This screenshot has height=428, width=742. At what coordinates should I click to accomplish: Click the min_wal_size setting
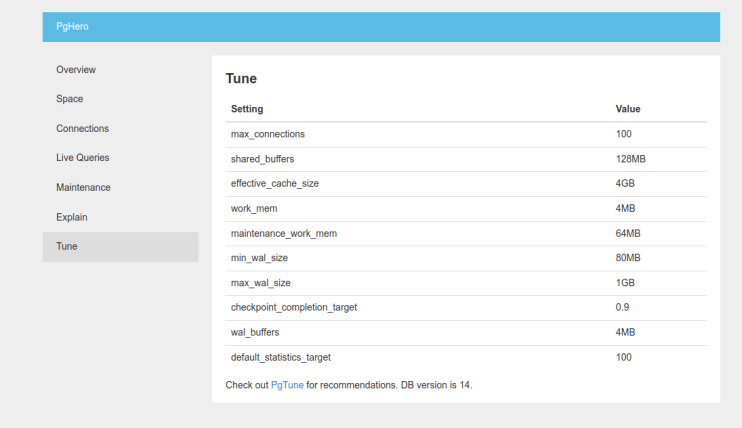tap(261, 258)
